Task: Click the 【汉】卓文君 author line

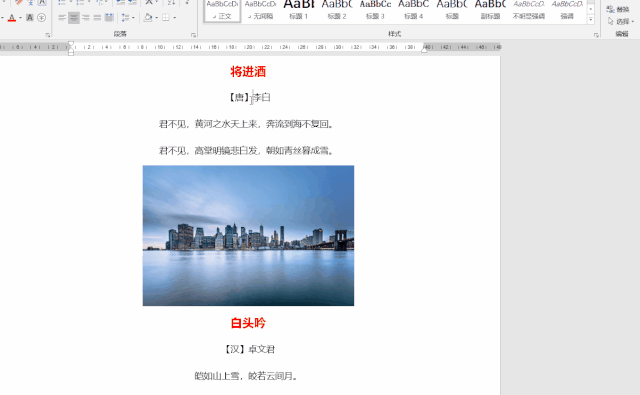Action: pos(249,349)
